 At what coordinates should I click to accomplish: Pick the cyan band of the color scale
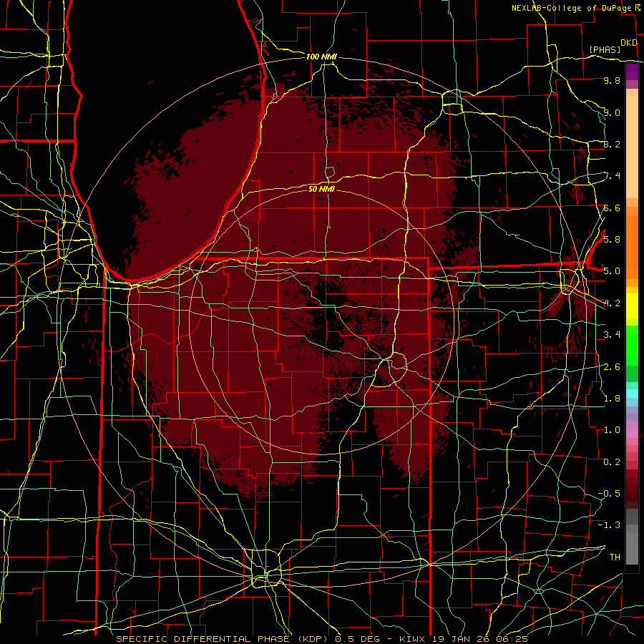point(632,394)
